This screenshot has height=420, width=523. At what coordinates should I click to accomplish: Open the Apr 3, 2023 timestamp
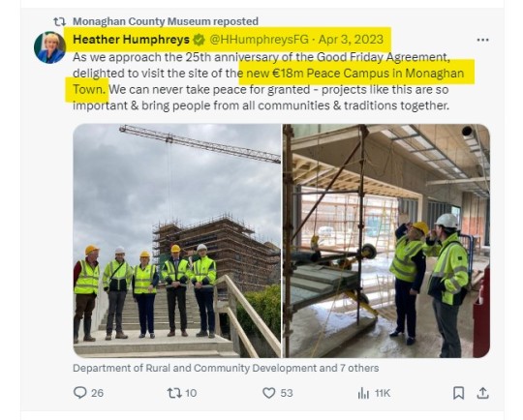point(351,40)
